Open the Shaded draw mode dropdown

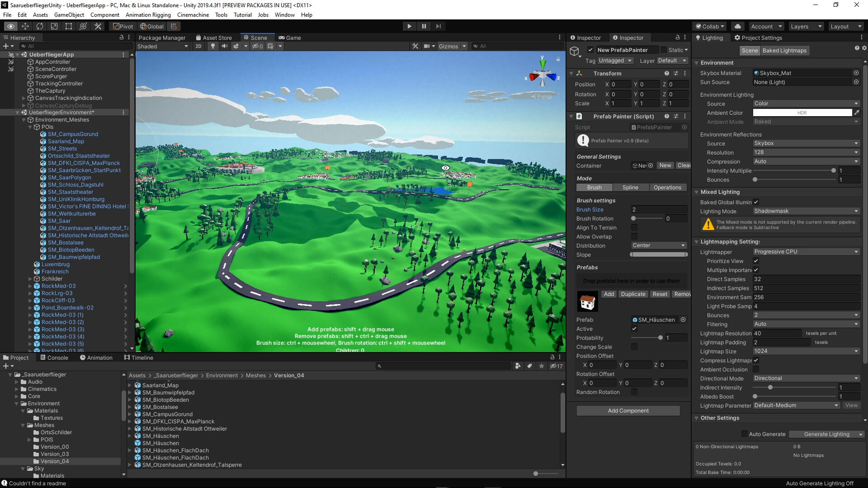pos(163,46)
